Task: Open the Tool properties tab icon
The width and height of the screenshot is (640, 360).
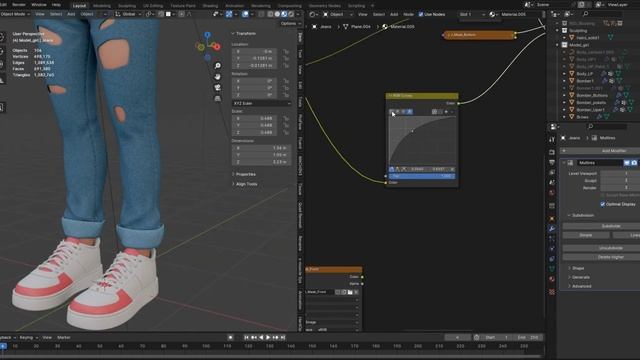Action: click(552, 140)
